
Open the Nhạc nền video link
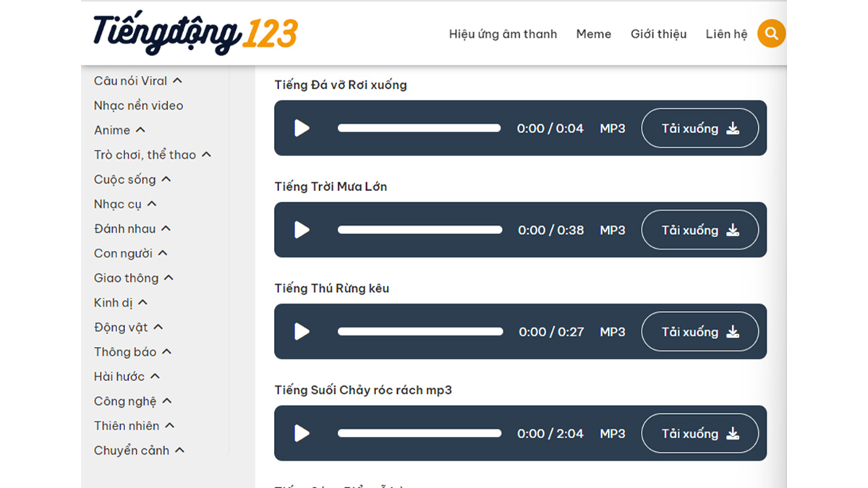138,106
